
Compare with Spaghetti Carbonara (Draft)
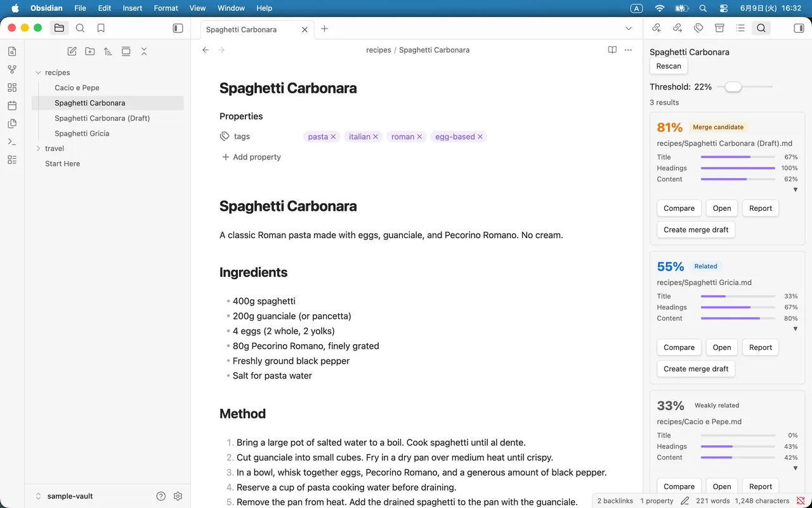click(679, 208)
